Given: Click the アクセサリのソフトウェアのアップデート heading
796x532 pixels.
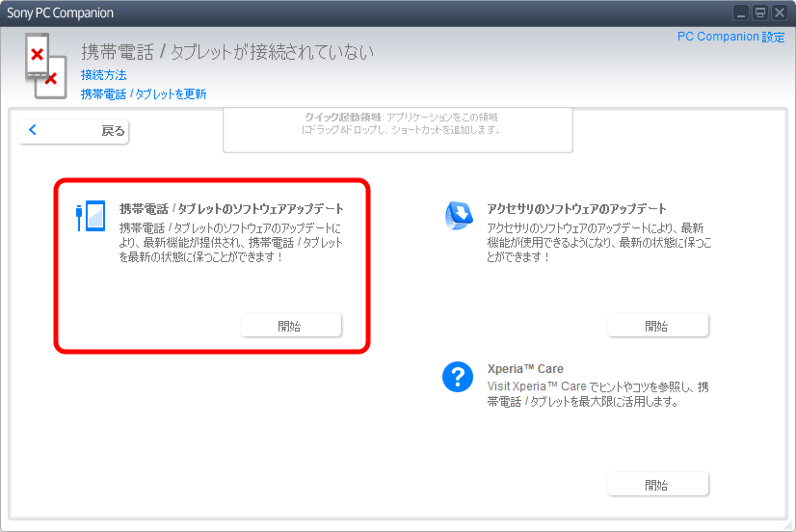Looking at the screenshot, I should pos(576,208).
